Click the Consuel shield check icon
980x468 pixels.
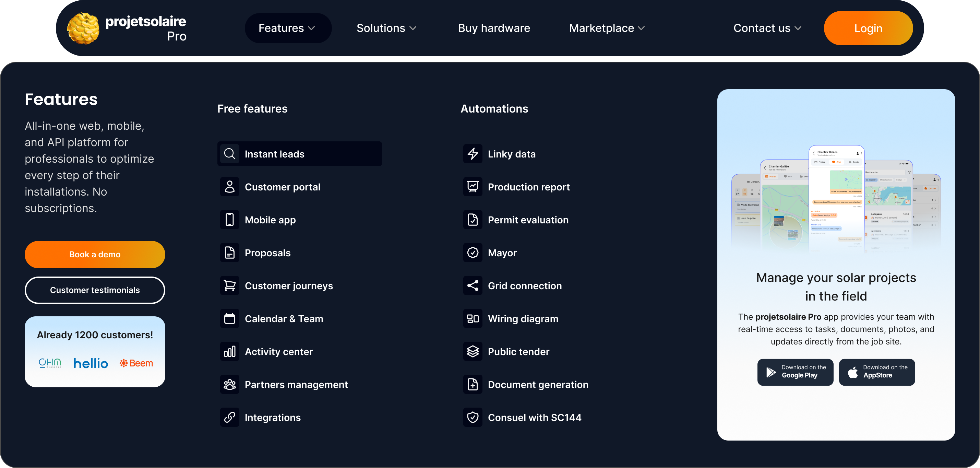473,417
